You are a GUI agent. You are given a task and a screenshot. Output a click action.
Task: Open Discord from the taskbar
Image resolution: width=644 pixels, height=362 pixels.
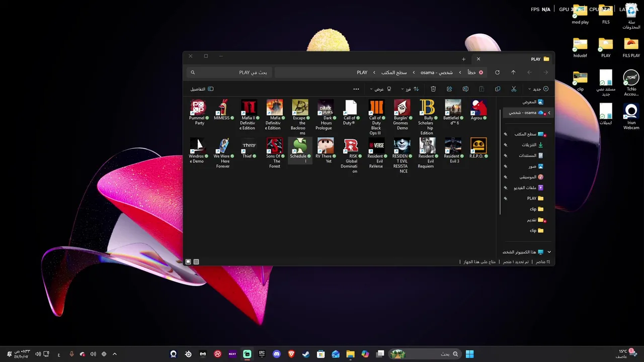tap(276, 354)
